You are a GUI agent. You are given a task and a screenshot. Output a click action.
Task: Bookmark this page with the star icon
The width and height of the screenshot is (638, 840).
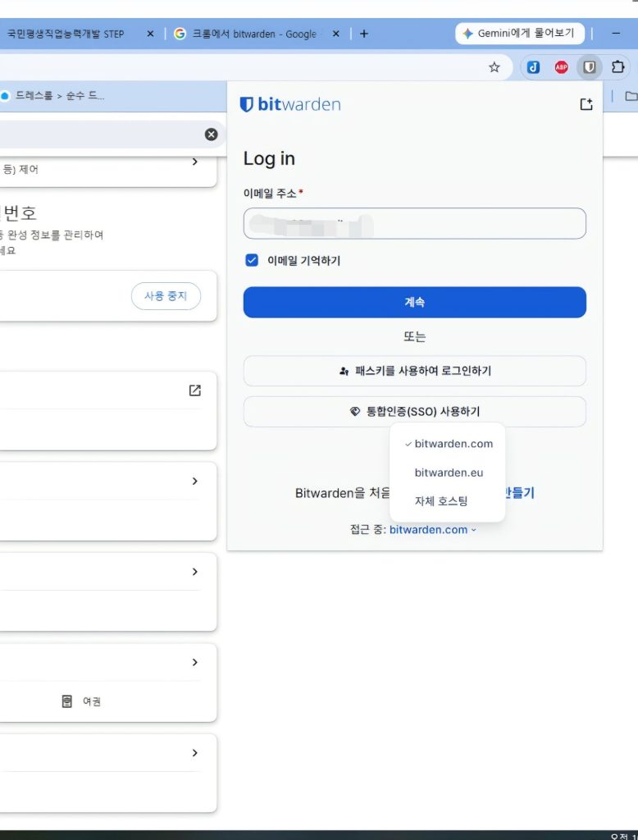click(x=494, y=67)
